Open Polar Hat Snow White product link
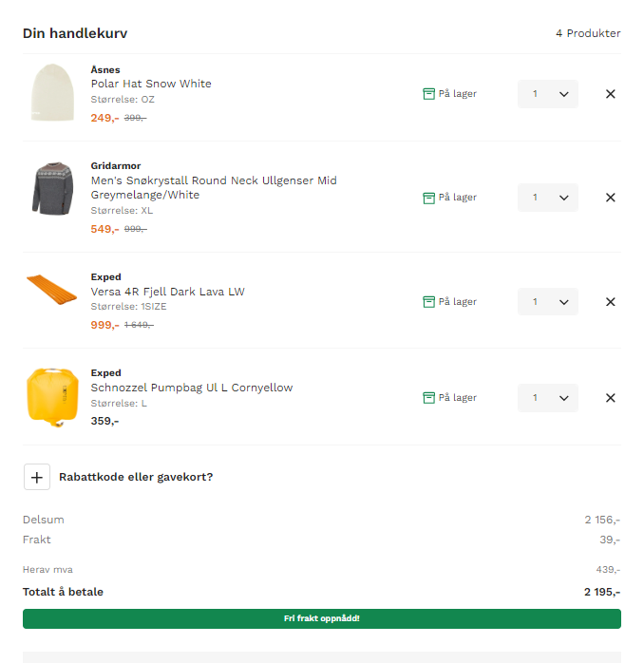This screenshot has height=663, width=644. tap(151, 84)
